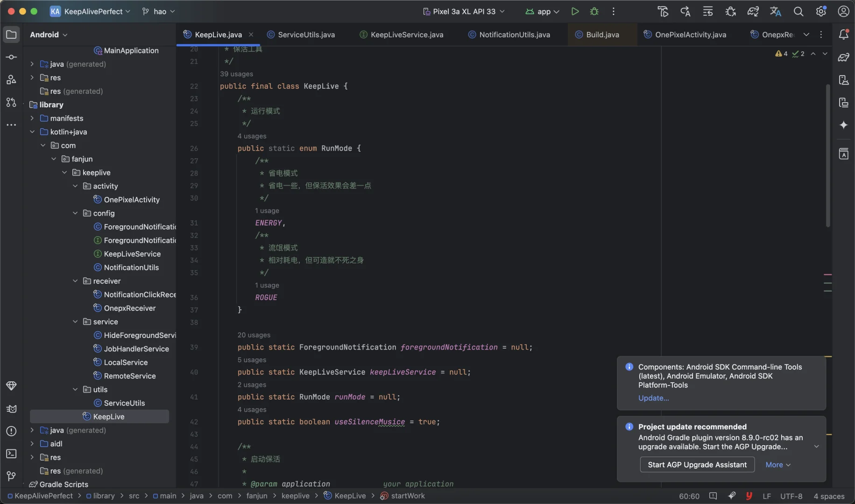855x504 pixels.
Task: Expand the manifests folder in library
Action: point(32,119)
